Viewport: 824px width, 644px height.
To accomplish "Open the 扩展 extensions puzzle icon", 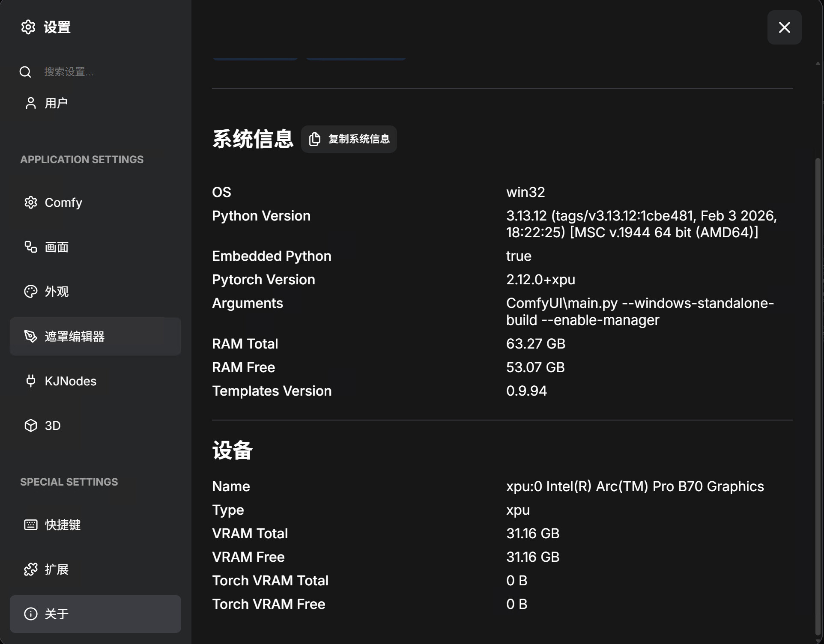I will [x=31, y=569].
